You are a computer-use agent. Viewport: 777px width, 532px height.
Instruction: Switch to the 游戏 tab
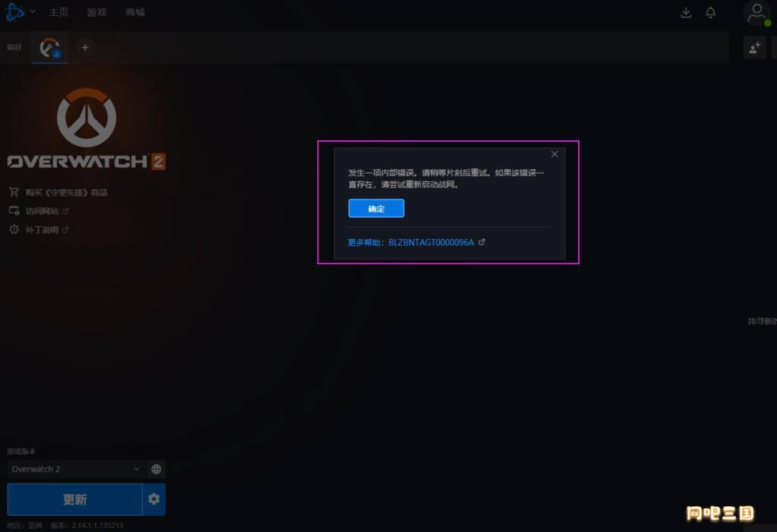[x=96, y=12]
